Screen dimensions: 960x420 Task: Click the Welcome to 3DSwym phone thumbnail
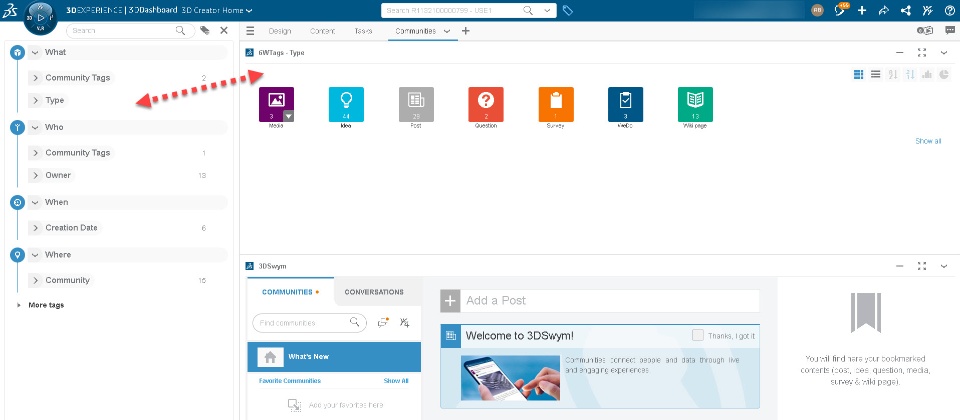click(x=511, y=378)
